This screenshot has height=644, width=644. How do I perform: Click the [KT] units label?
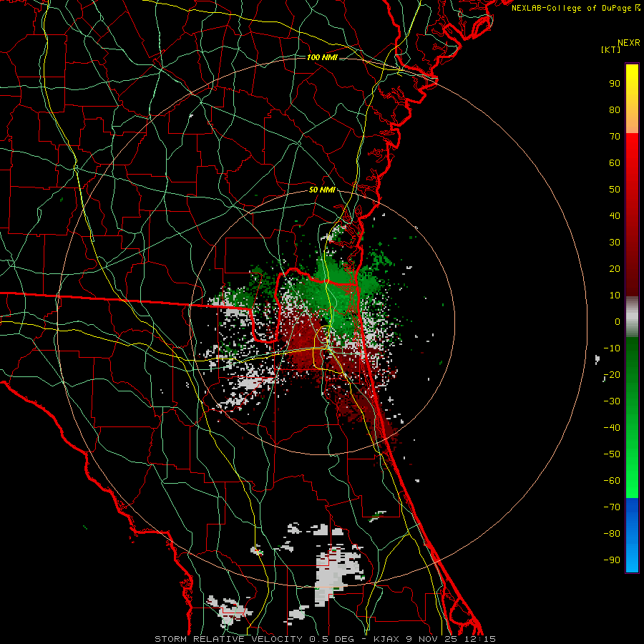pos(611,49)
